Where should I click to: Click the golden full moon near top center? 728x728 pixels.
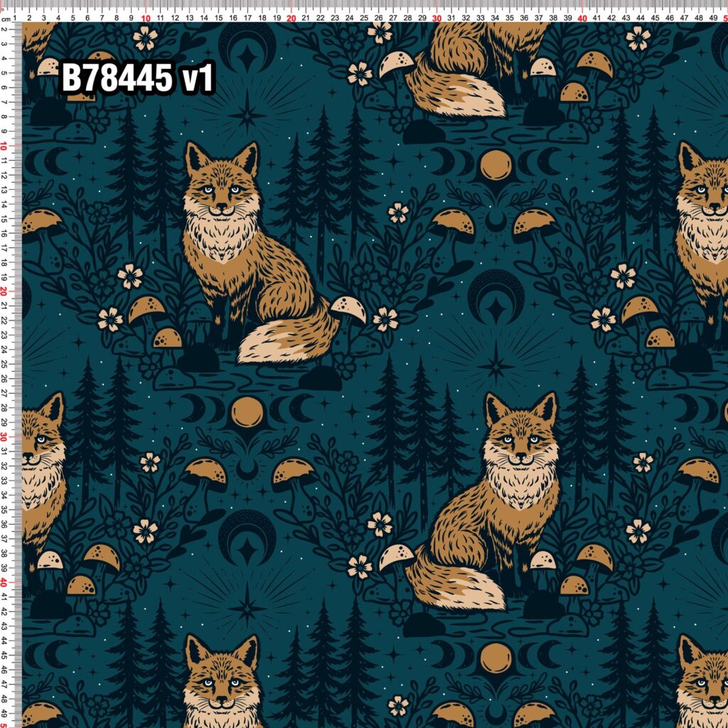tap(496, 166)
